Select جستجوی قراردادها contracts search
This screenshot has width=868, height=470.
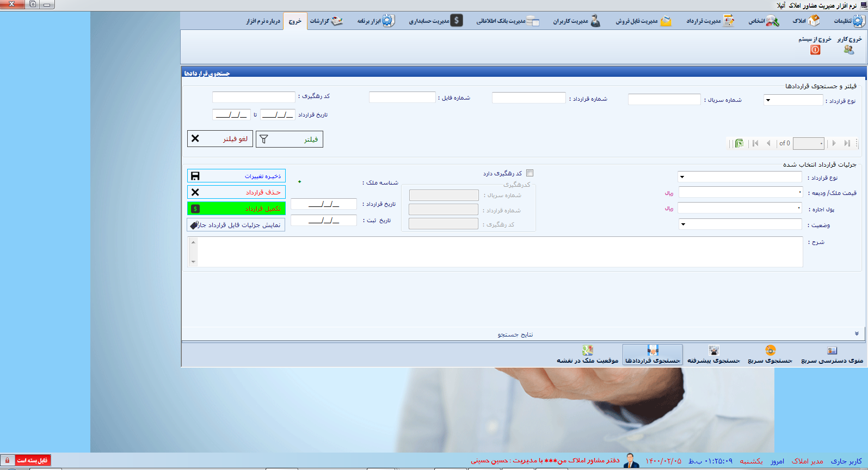pyautogui.click(x=652, y=355)
